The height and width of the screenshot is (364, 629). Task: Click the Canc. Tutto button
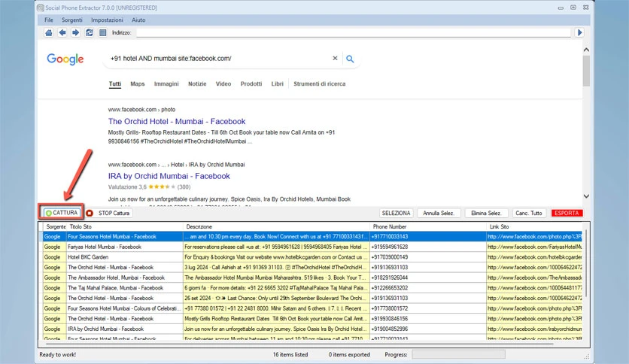point(529,214)
